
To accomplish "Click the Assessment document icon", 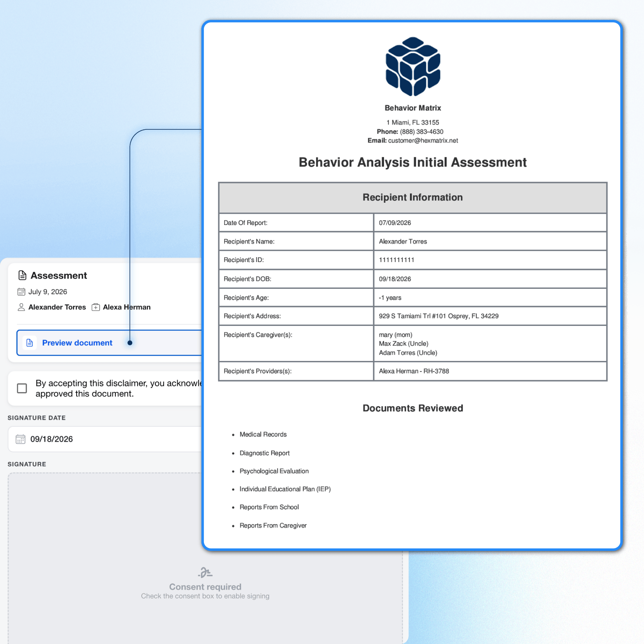I will (x=22, y=275).
